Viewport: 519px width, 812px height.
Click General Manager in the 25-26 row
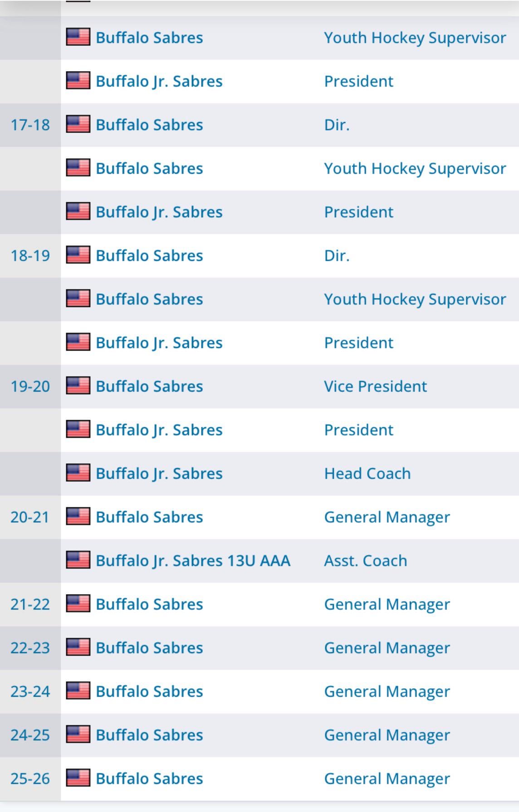[x=387, y=778]
